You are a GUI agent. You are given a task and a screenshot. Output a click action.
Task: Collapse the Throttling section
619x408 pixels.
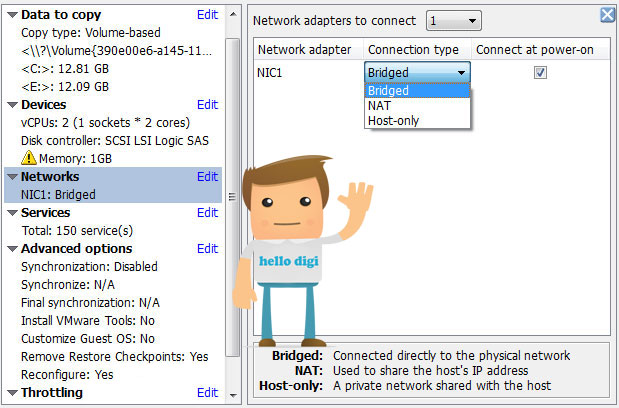[x=13, y=393]
